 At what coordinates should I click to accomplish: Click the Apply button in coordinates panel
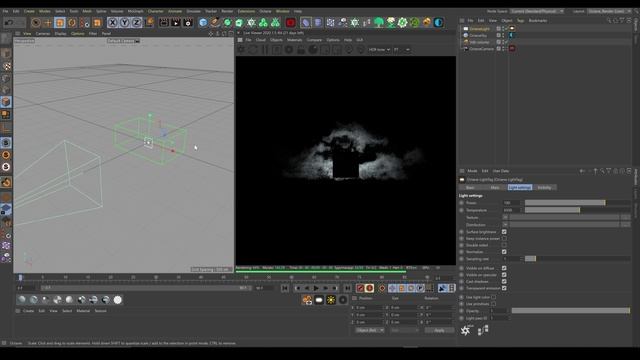tap(439, 330)
